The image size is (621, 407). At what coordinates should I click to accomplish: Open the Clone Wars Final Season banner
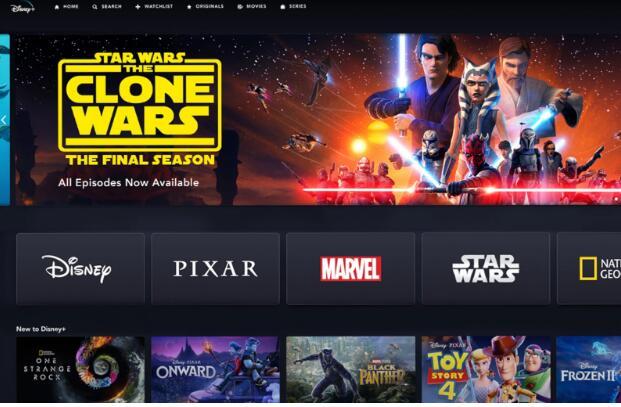pyautogui.click(x=318, y=120)
